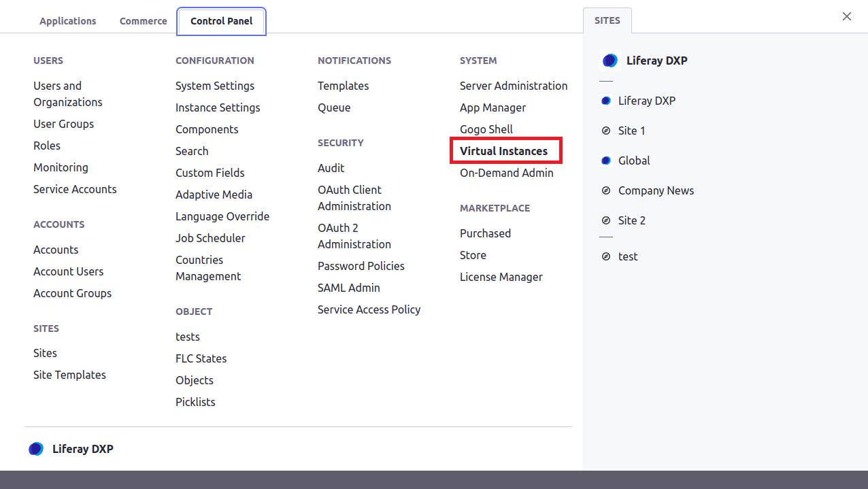The width and height of the screenshot is (868, 489).
Task: Click the blue icon beside Global site
Action: click(x=606, y=161)
